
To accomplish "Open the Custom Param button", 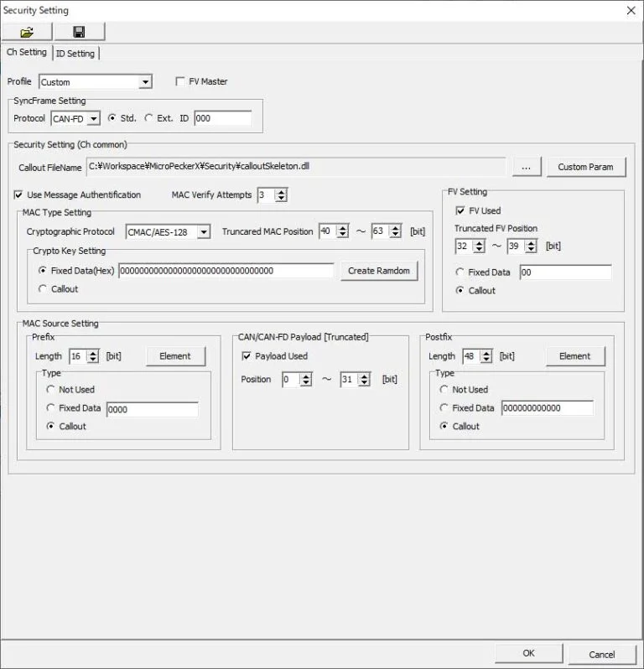I will 585,167.
